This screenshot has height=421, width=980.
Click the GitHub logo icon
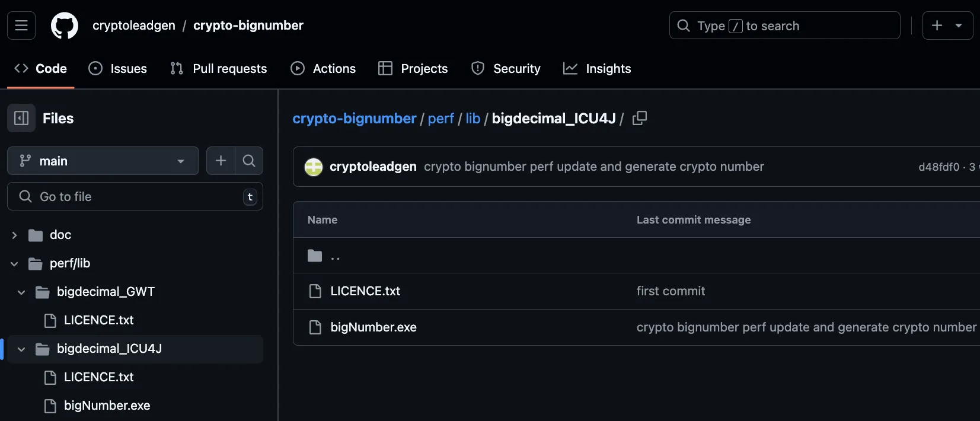click(x=65, y=25)
